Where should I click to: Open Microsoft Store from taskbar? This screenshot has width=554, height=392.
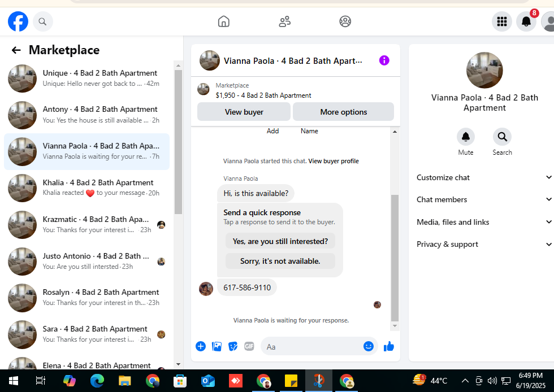180,381
